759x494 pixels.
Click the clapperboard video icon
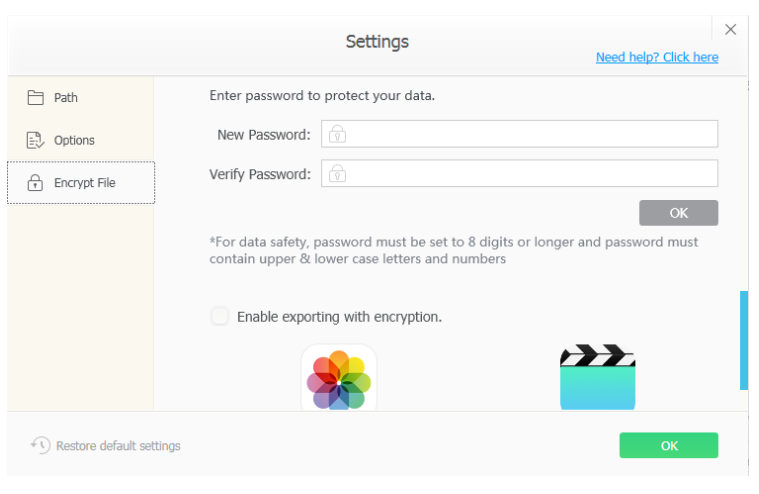pyautogui.click(x=597, y=377)
